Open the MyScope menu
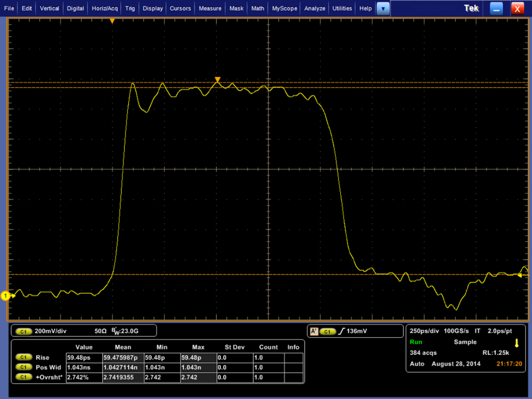532x399 pixels. (x=284, y=8)
